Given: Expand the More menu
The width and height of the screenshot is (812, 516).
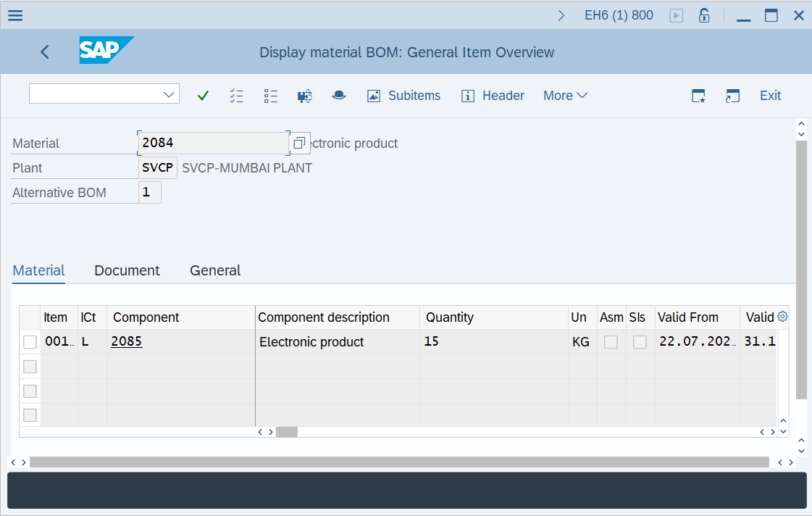Looking at the screenshot, I should click(x=565, y=96).
